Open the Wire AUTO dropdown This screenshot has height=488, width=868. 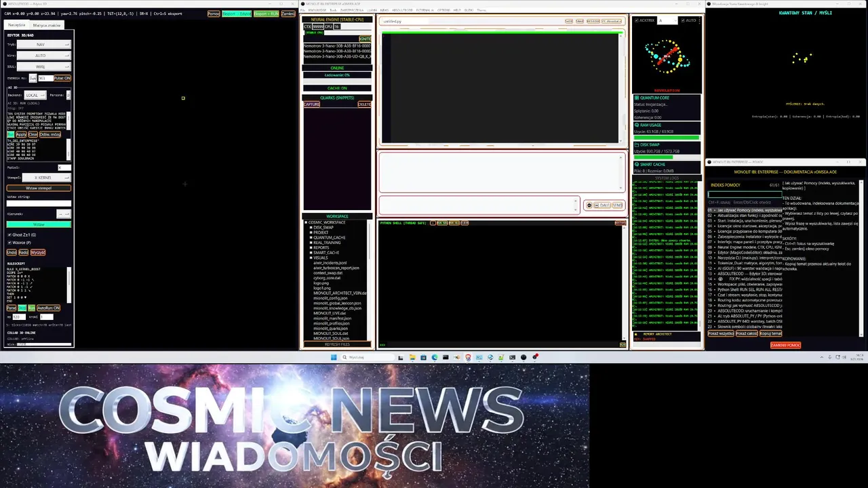pyautogui.click(x=43, y=56)
